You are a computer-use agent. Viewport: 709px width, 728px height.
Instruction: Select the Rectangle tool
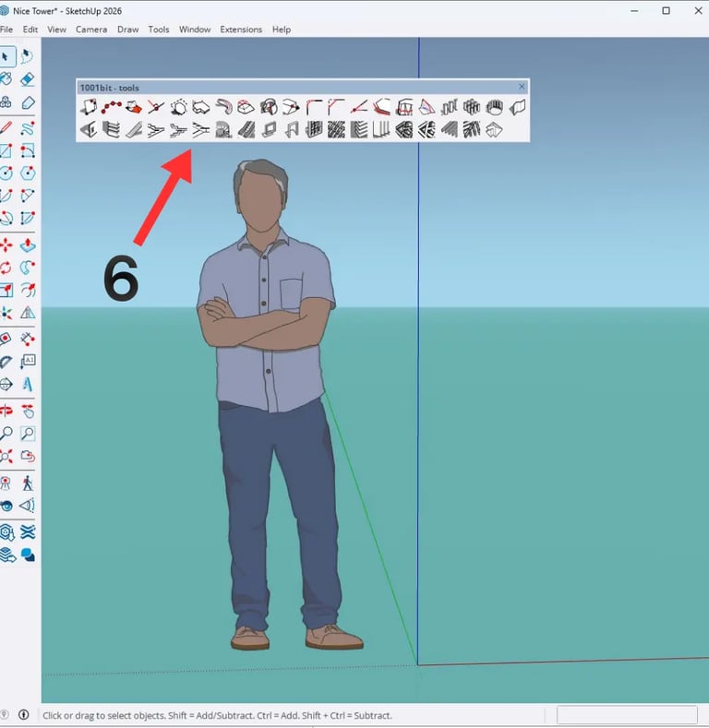6,151
